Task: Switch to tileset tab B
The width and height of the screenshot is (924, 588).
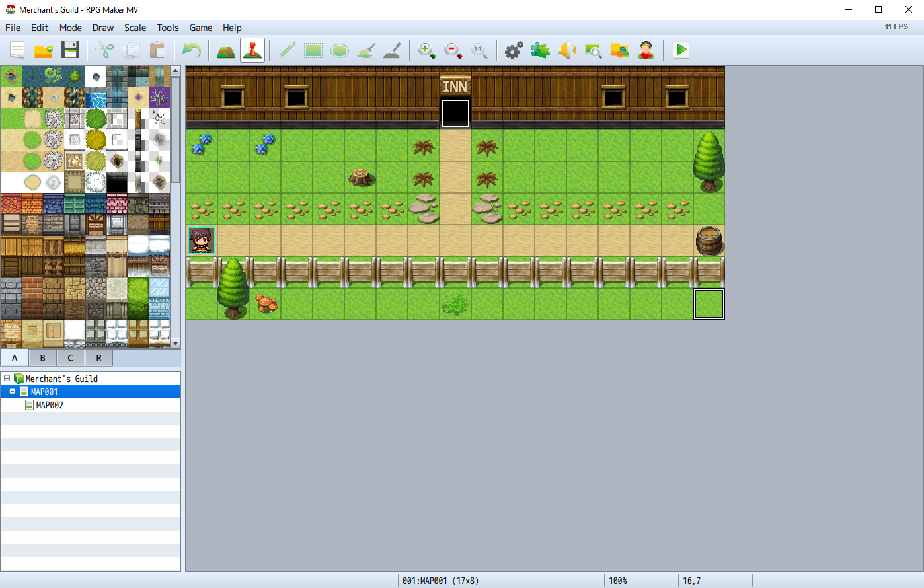Action: (43, 358)
